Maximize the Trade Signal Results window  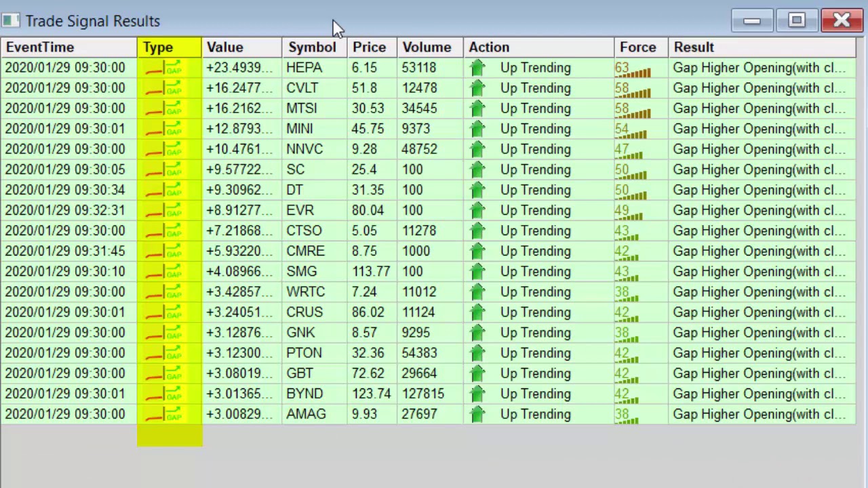pos(797,21)
